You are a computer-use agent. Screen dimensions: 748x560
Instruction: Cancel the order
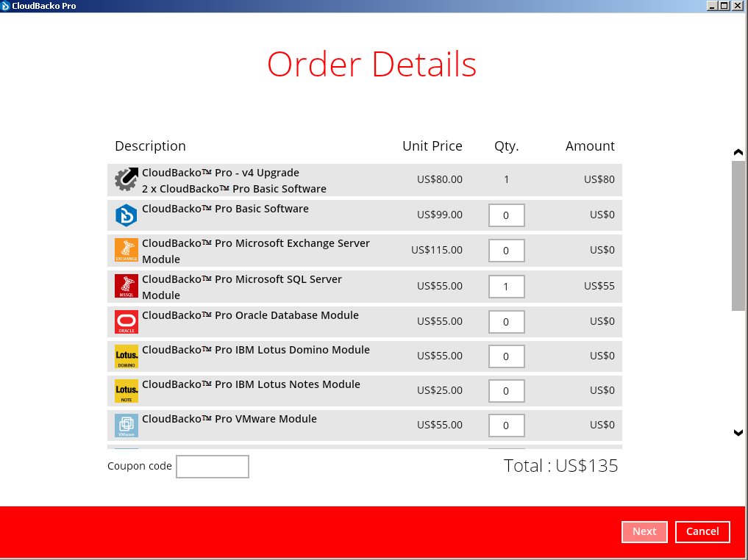pos(702,532)
